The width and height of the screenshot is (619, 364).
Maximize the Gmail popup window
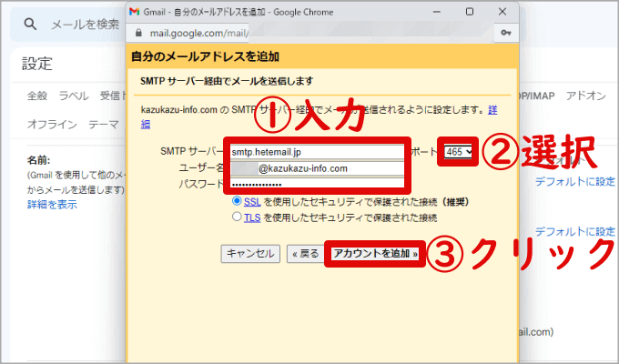coord(470,12)
